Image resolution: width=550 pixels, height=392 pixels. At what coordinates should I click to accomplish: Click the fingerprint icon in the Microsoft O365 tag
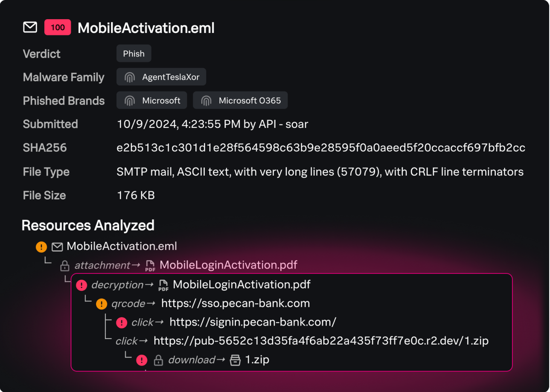point(206,101)
